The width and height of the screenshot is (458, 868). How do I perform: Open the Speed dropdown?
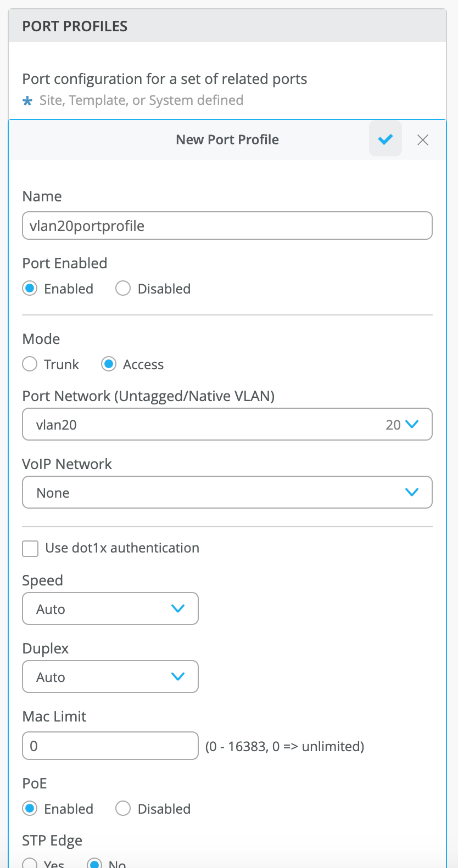tap(110, 609)
